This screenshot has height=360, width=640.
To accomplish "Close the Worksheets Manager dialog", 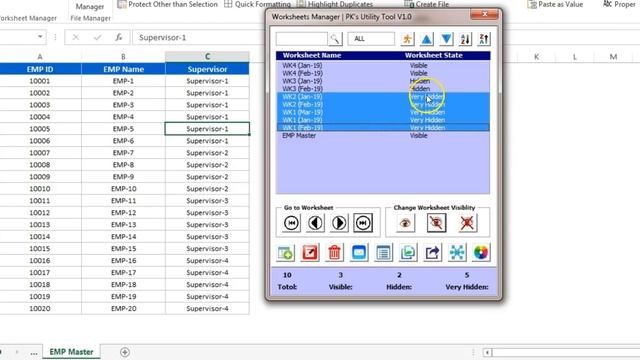I will [x=484, y=14].
